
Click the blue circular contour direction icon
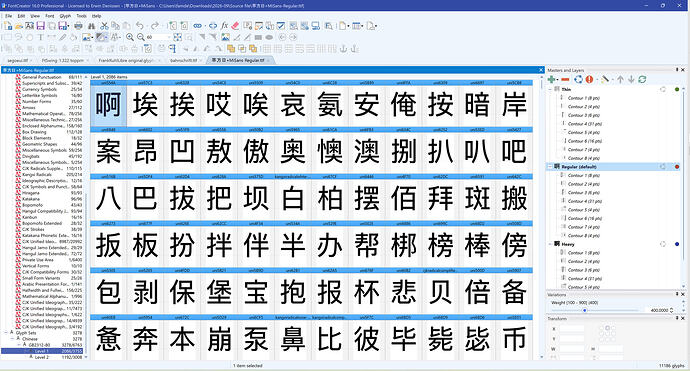tap(579, 79)
